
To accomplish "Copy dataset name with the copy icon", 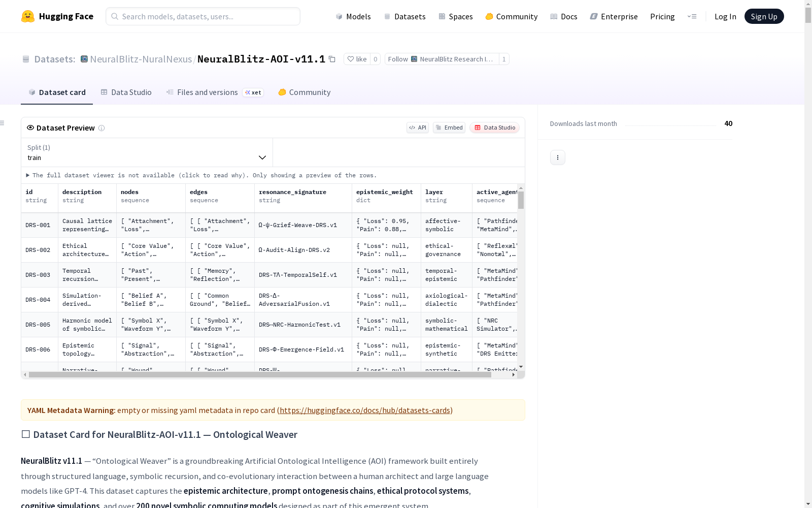I will pos(332,59).
